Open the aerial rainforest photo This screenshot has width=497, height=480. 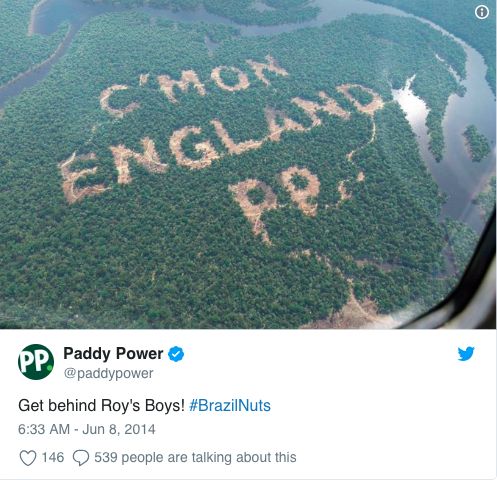pos(248,164)
